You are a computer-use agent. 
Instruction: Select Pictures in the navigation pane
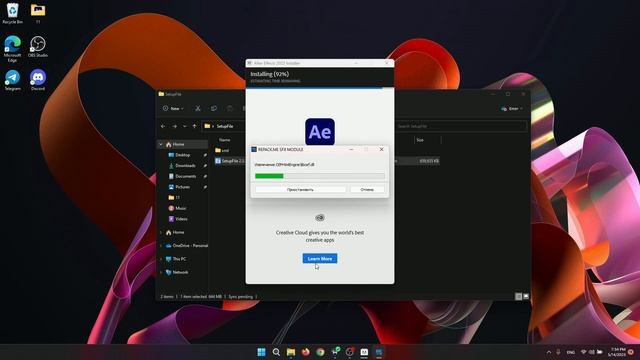point(182,187)
